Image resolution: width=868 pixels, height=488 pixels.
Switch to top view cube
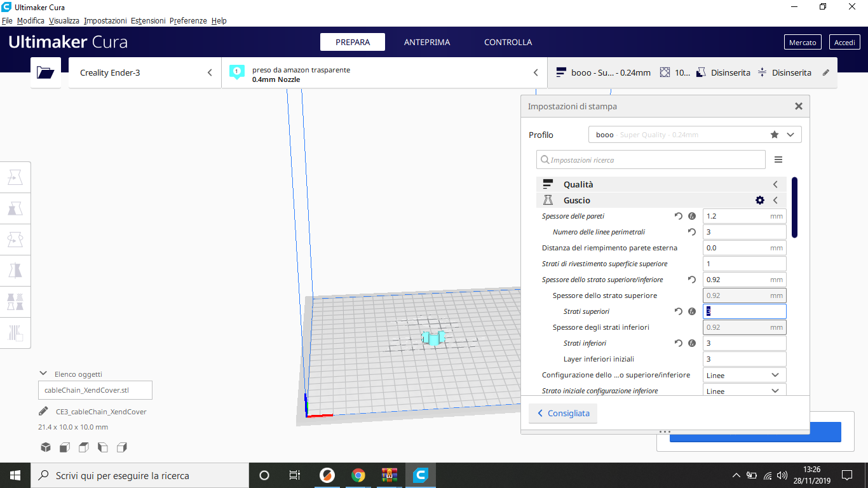click(x=84, y=447)
